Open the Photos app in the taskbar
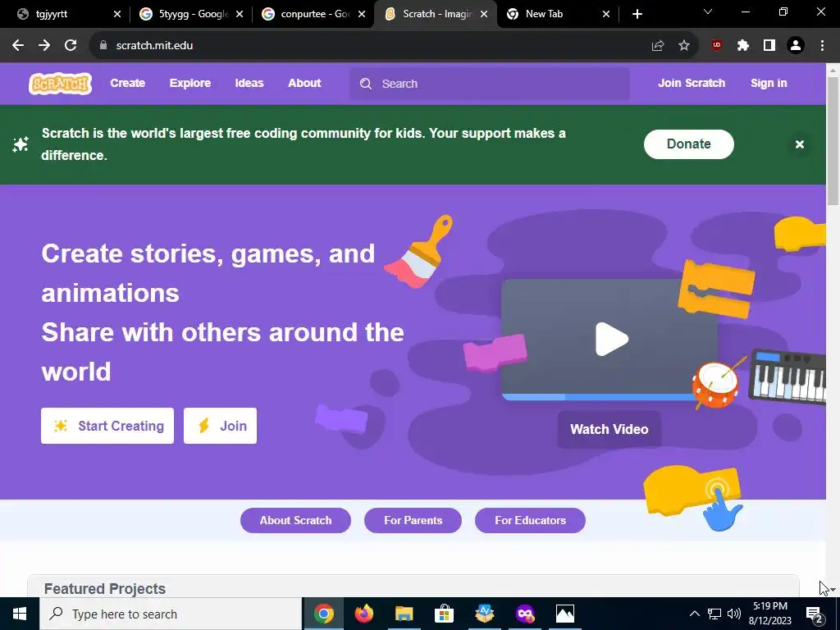 coord(564,614)
